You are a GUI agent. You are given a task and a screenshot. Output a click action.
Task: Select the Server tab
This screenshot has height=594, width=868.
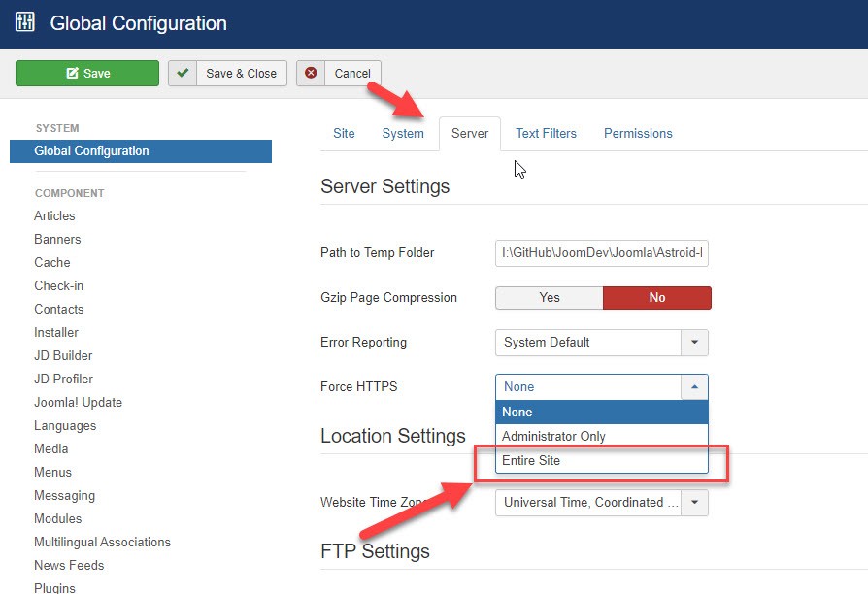point(470,133)
